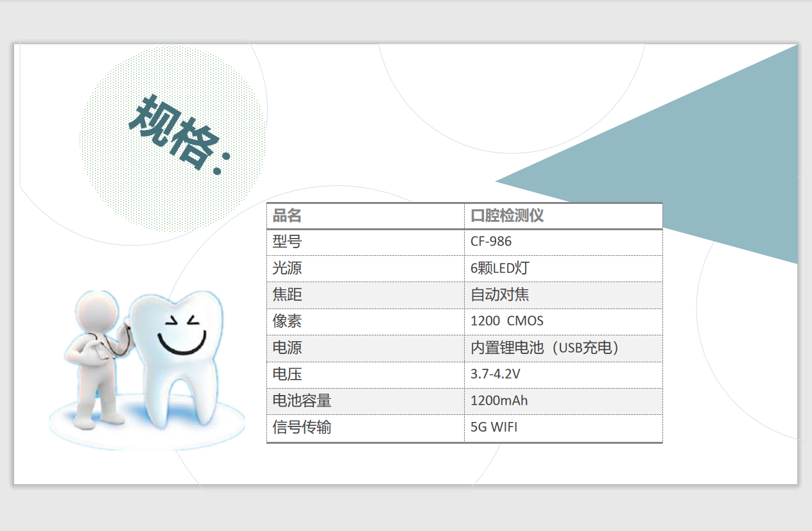Click the 信号传输 label cell

point(365,428)
